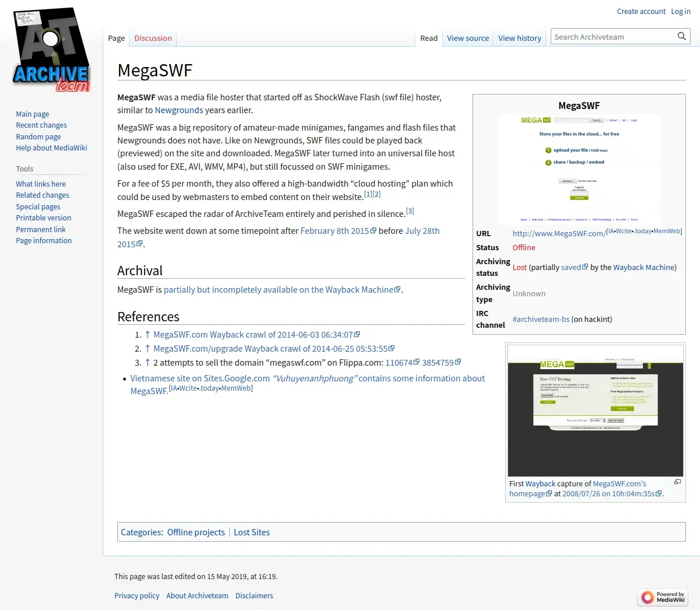
Task: Click citation [3] superscript
Action: coord(410,211)
